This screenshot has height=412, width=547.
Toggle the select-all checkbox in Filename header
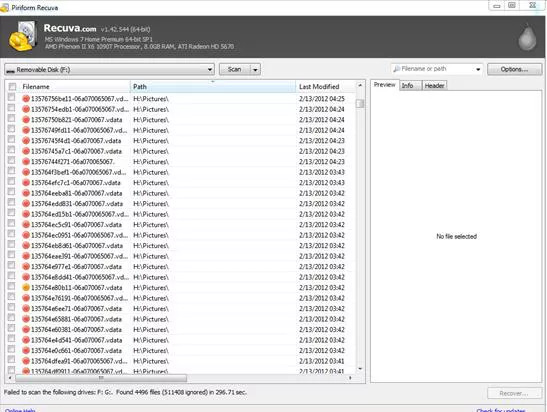click(12, 87)
